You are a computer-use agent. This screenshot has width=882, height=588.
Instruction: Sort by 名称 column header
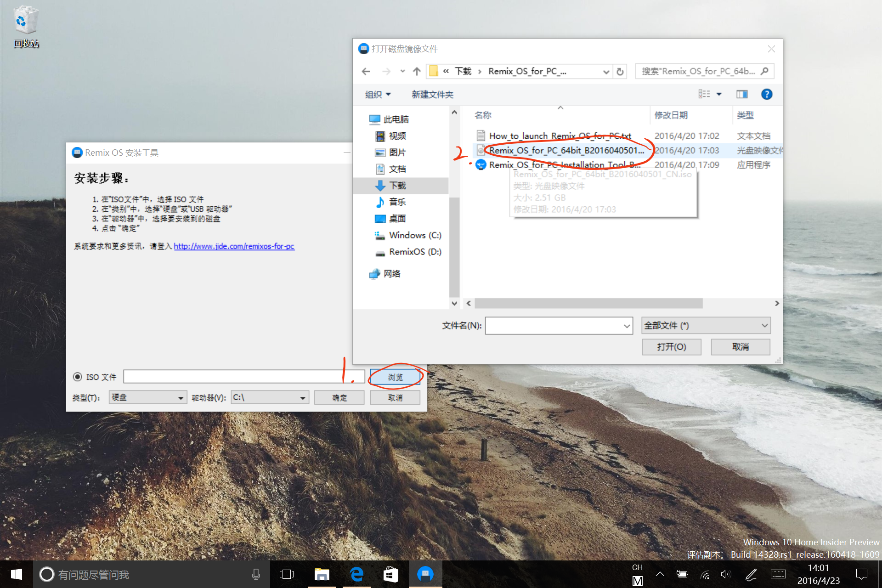click(483, 115)
